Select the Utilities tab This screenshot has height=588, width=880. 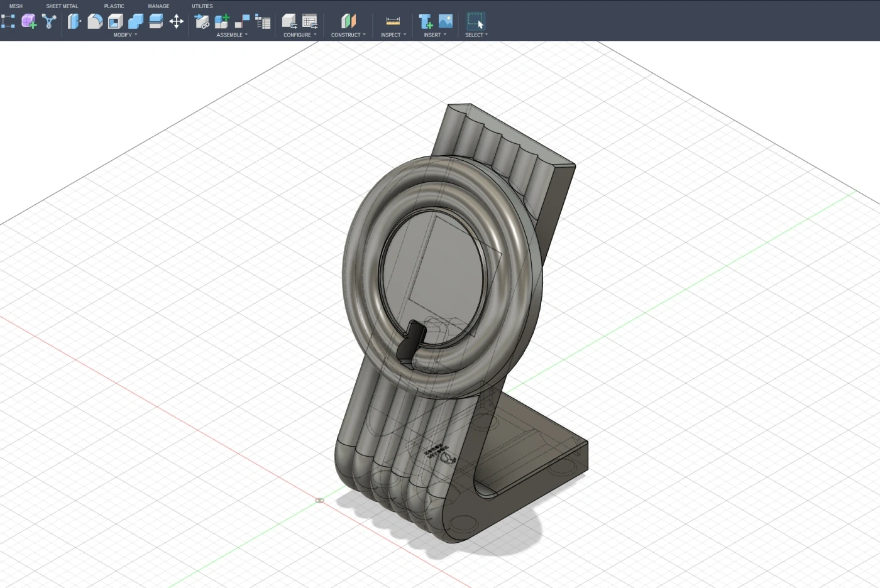pyautogui.click(x=202, y=6)
